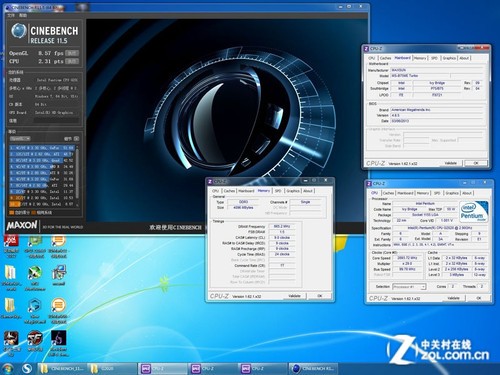Switch to CPU tab in Mainboard CPU-Z window
The height and width of the screenshot is (375, 500).
tap(372, 58)
